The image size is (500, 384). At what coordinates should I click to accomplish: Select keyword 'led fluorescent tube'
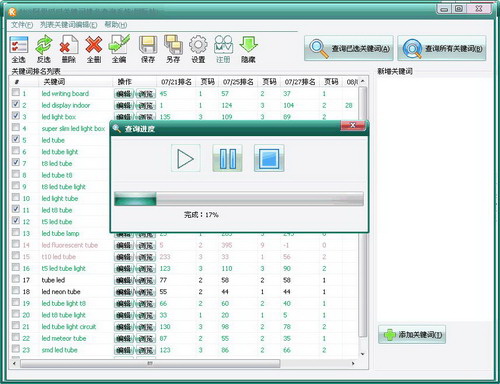(70, 245)
